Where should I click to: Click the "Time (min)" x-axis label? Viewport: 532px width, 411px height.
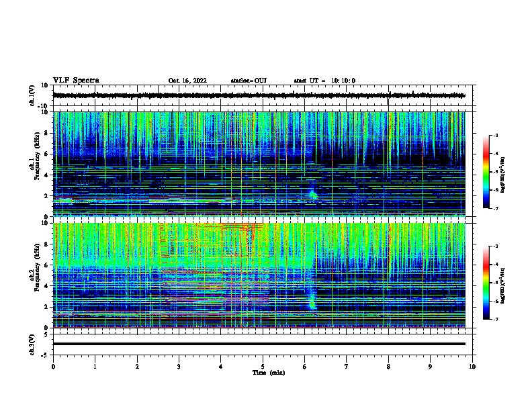click(269, 373)
